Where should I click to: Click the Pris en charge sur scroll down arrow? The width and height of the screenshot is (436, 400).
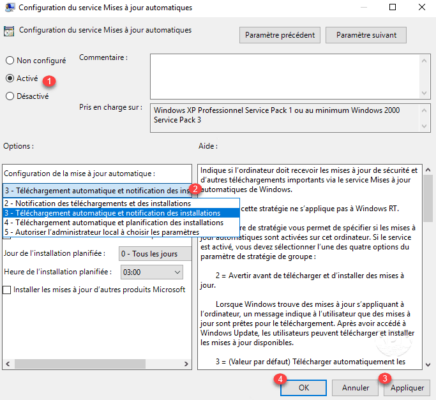(x=424, y=126)
